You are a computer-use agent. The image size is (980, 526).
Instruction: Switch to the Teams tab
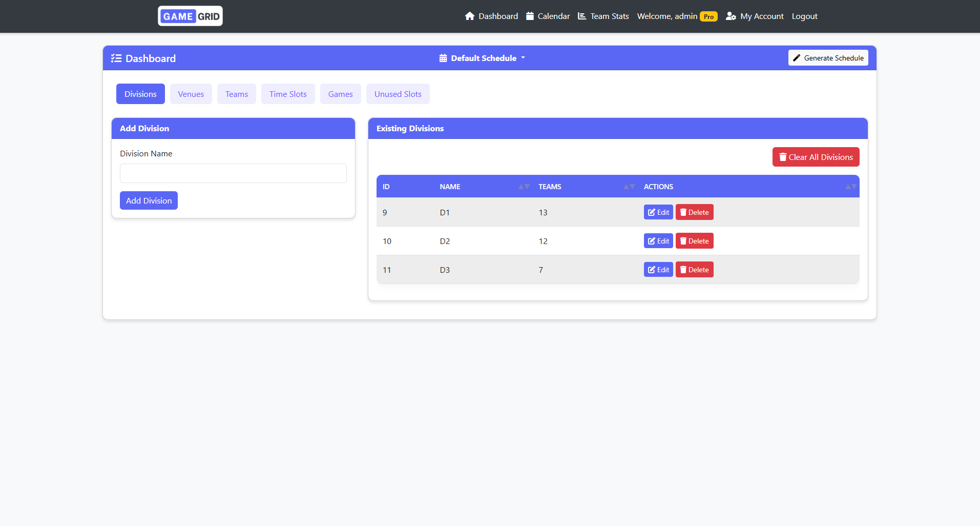(236, 94)
